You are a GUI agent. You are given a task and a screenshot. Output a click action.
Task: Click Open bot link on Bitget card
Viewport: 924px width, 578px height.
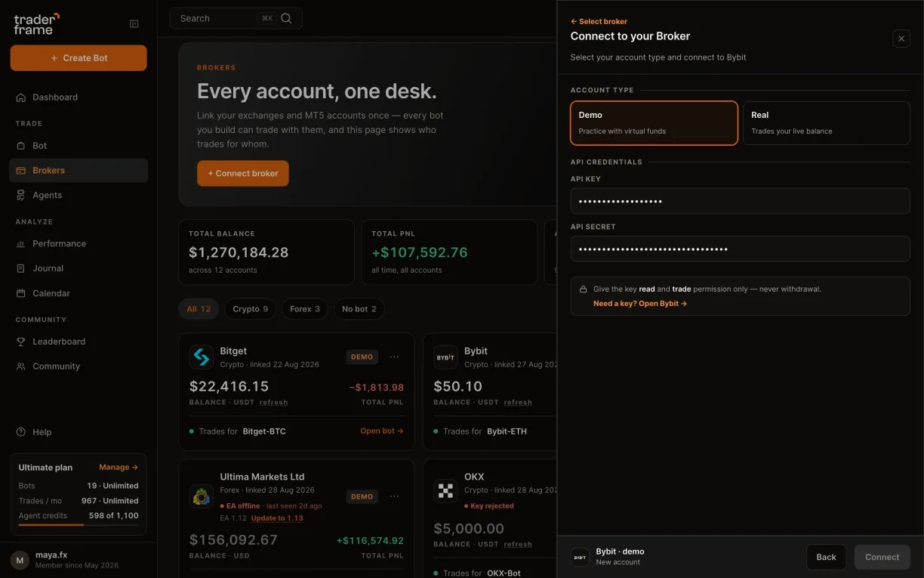(x=382, y=431)
